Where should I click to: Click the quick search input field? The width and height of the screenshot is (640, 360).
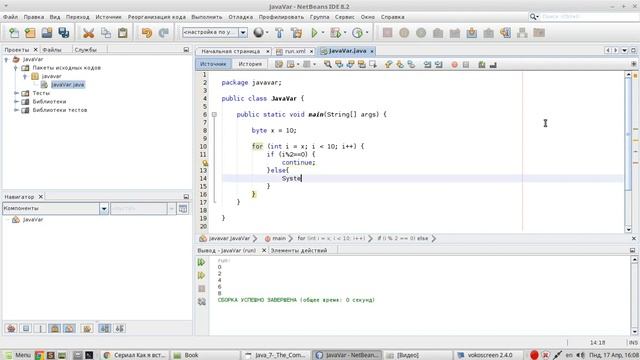pos(589,17)
